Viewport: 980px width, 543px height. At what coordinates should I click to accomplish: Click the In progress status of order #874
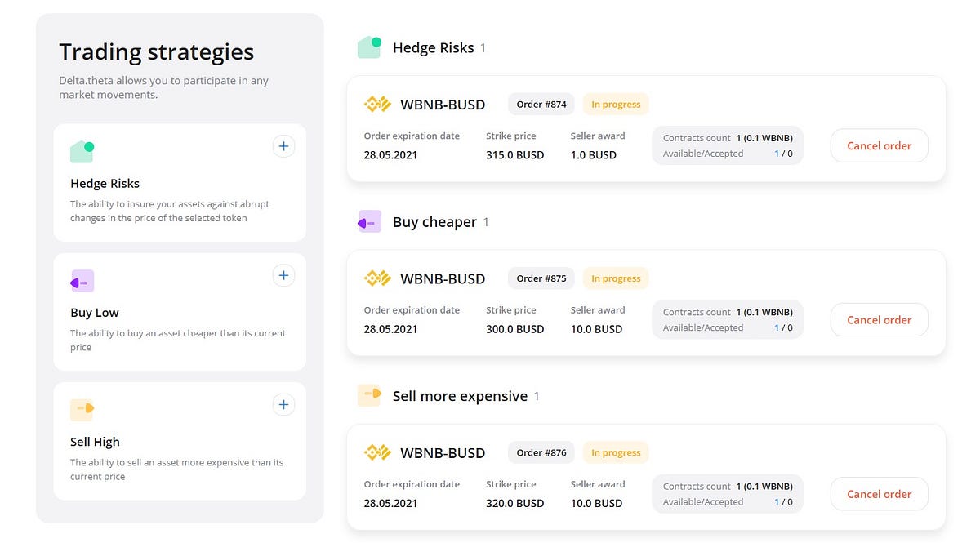[616, 105]
